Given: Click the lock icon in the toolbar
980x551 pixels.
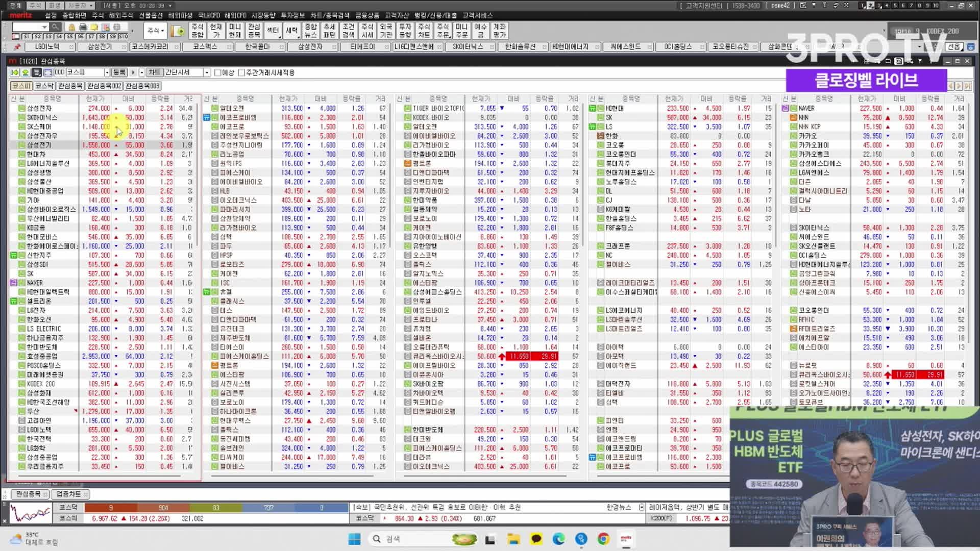Looking at the screenshot, I should [71, 27].
